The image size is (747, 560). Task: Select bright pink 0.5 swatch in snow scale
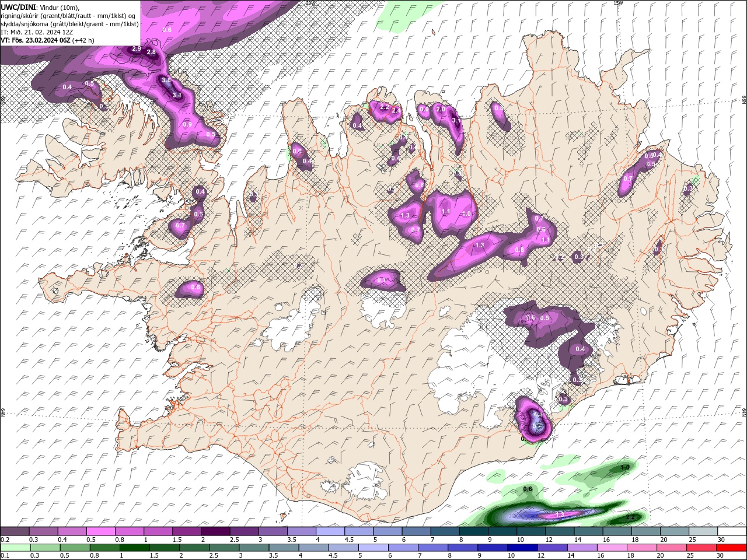click(100, 531)
